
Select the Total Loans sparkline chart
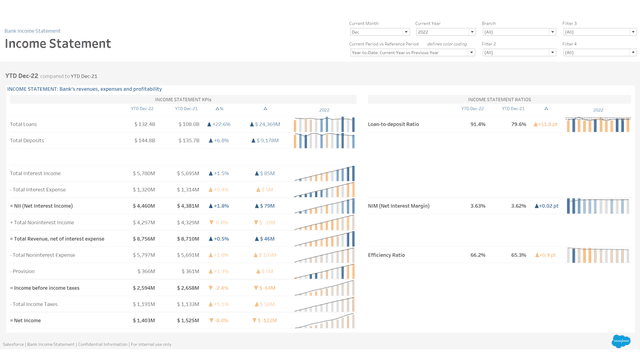pyautogui.click(x=324, y=124)
